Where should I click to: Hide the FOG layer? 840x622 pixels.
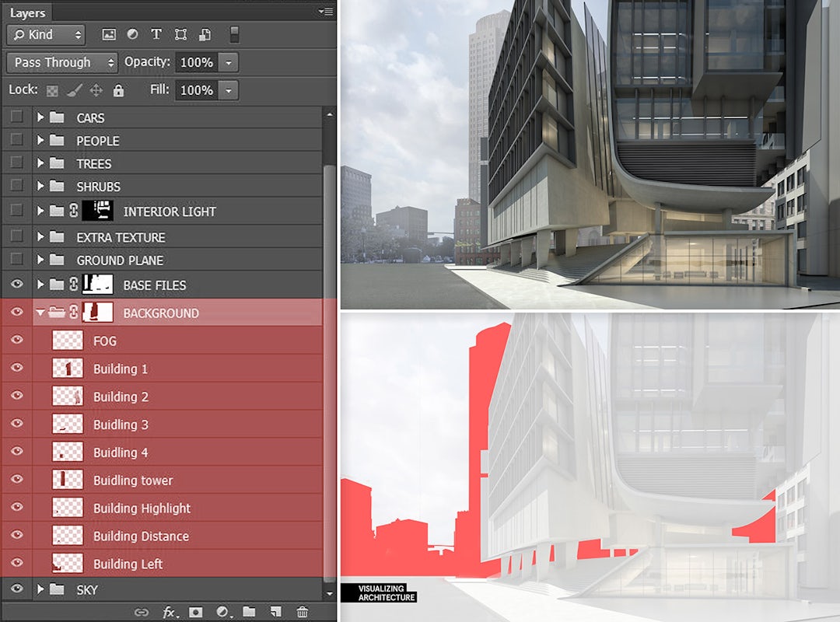tap(16, 341)
